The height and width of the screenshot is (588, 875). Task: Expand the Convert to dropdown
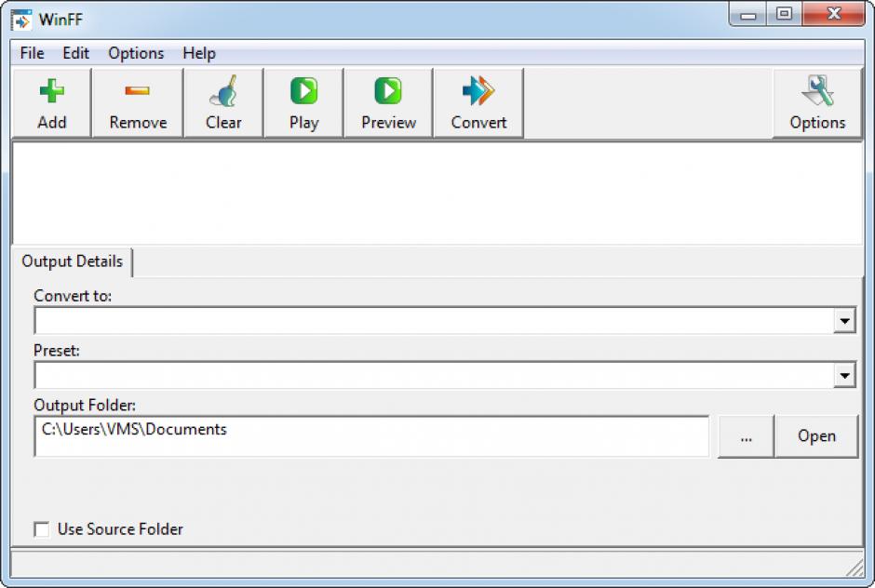[845, 321]
